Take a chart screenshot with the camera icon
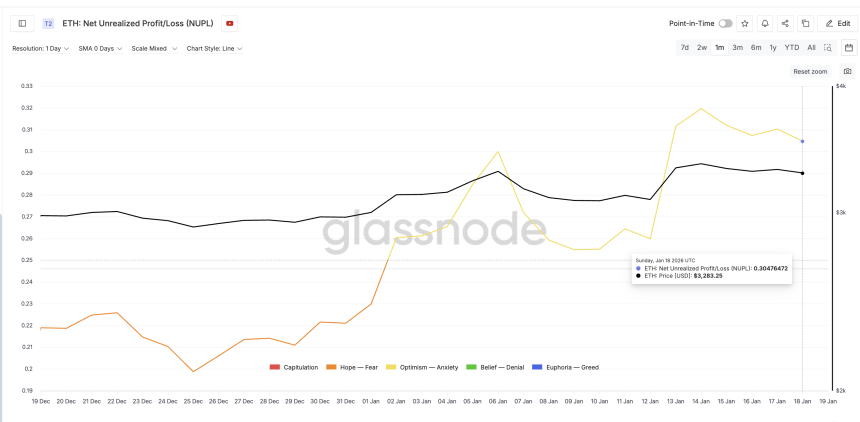This screenshot has height=422, width=860. (848, 72)
